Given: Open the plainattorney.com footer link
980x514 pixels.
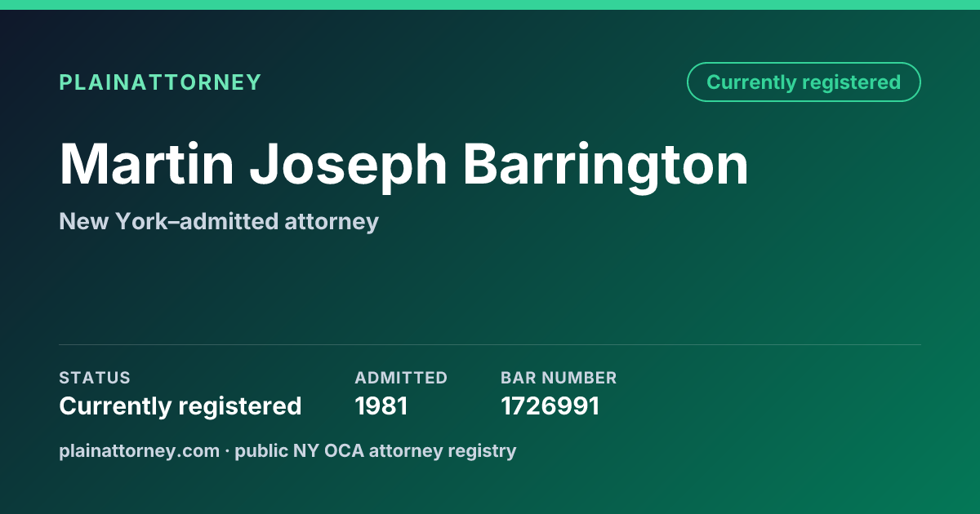Looking at the screenshot, I should (x=140, y=450).
